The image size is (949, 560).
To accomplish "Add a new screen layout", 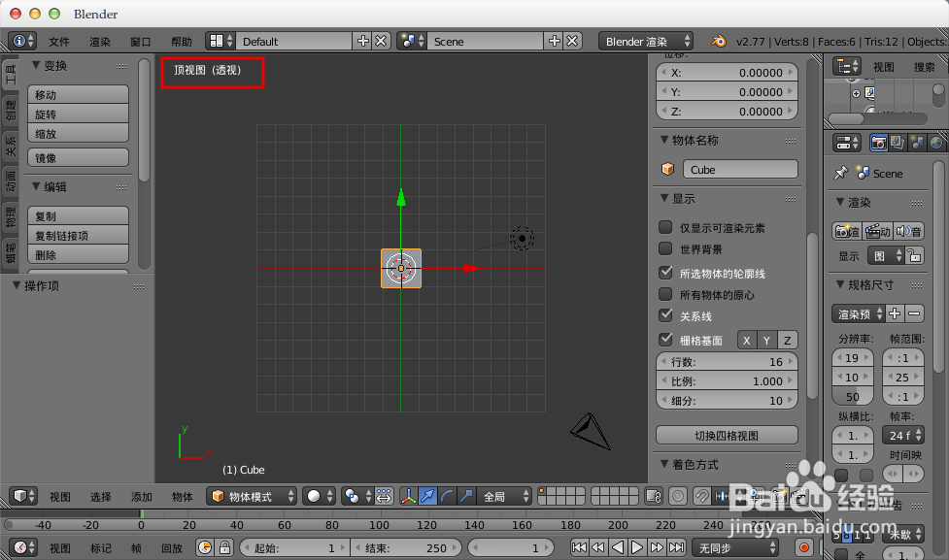I will 363,41.
